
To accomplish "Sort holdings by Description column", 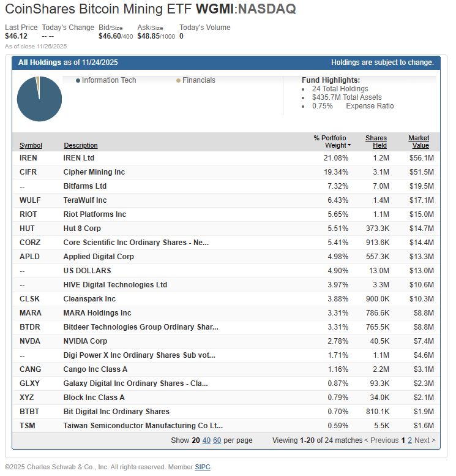I will 80,145.
